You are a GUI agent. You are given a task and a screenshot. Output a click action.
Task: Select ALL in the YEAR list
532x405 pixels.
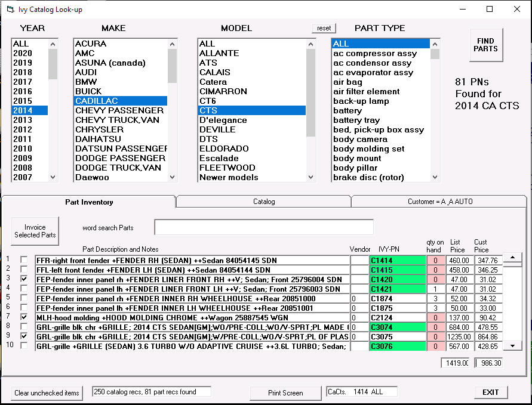click(30, 44)
